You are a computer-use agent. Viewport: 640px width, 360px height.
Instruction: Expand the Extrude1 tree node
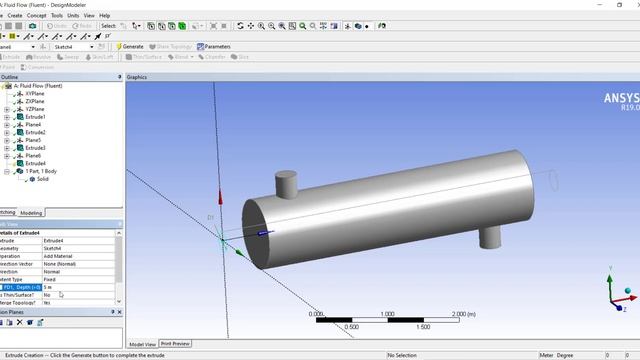(7, 117)
